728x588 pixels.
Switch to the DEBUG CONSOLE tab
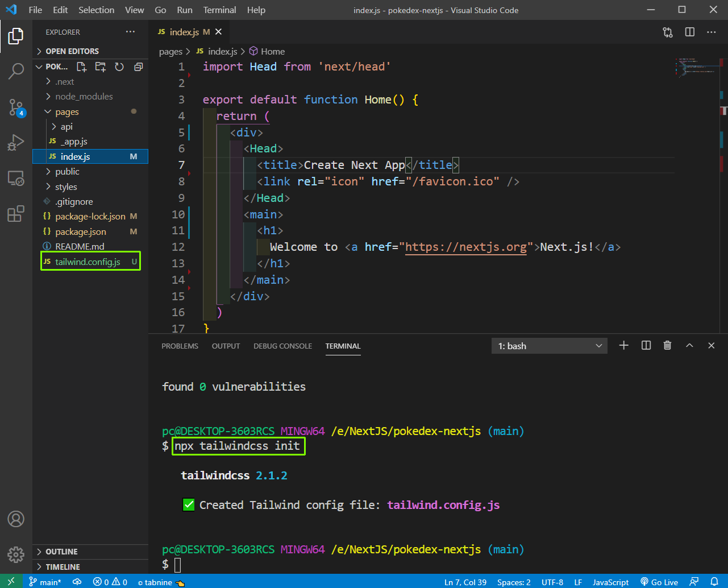[x=282, y=346]
